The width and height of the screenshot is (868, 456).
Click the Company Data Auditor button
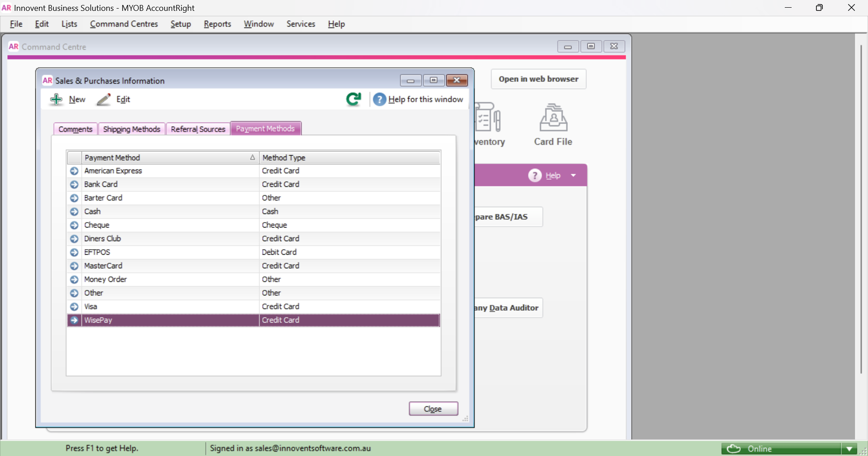508,308
